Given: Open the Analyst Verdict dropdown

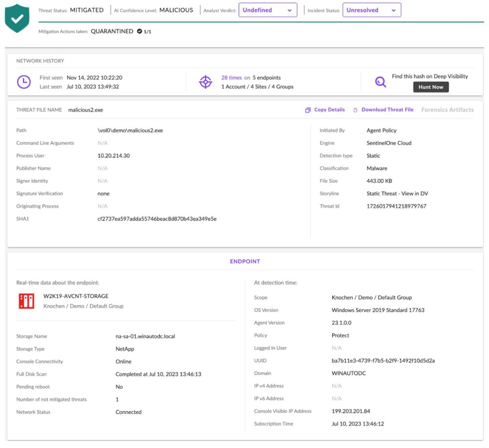Looking at the screenshot, I should coord(268,10).
